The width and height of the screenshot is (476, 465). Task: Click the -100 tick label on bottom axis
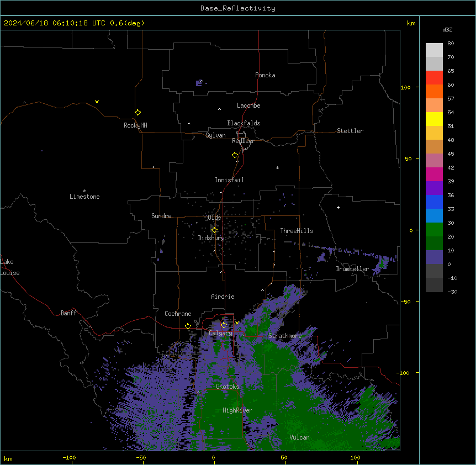click(69, 457)
